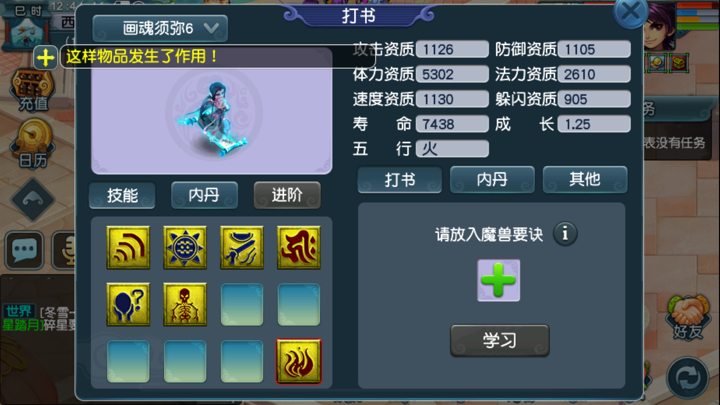Select the skeleton skill icon
Image resolution: width=720 pixels, height=405 pixels.
185,304
